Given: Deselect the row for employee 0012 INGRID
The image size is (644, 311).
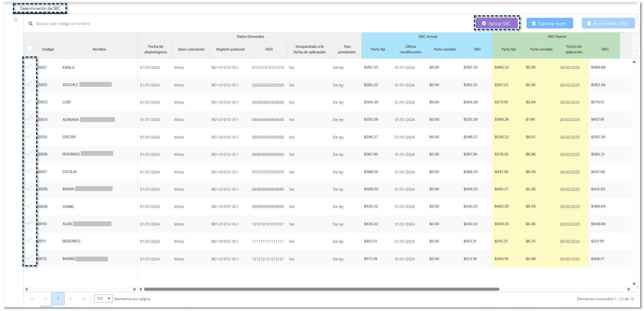Looking at the screenshot, I should pos(29,258).
